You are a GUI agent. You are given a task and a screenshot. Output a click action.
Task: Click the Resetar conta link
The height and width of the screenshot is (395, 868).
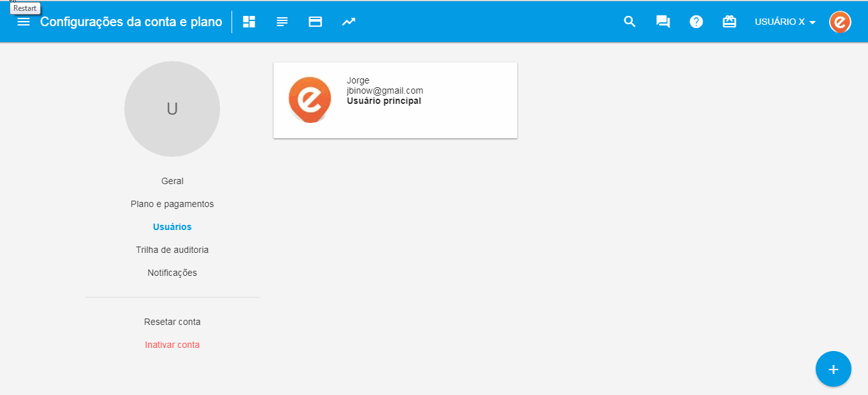172,322
